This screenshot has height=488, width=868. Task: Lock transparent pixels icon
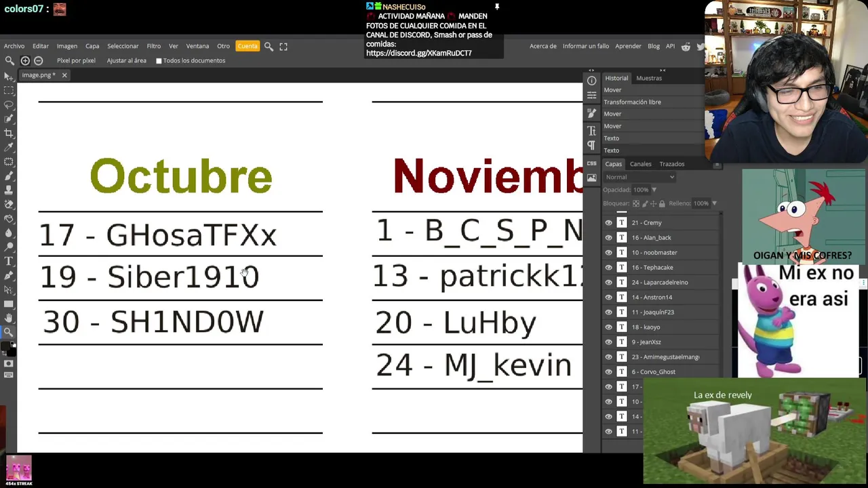click(x=636, y=203)
